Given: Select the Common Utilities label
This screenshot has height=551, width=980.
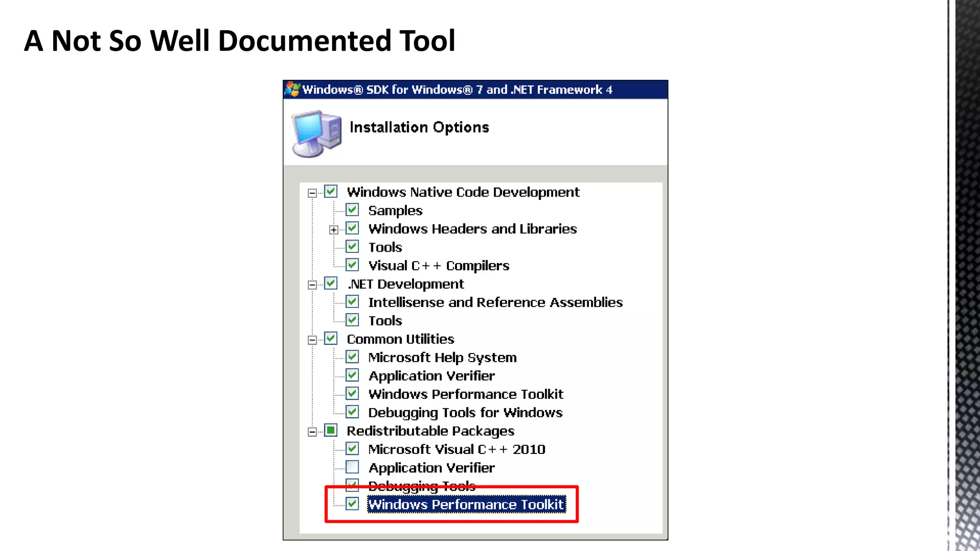Looking at the screenshot, I should (x=401, y=339).
